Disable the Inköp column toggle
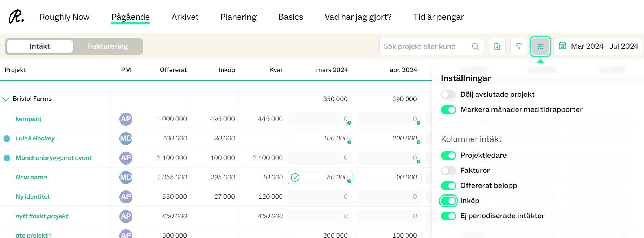Image resolution: width=644 pixels, height=238 pixels. [448, 201]
